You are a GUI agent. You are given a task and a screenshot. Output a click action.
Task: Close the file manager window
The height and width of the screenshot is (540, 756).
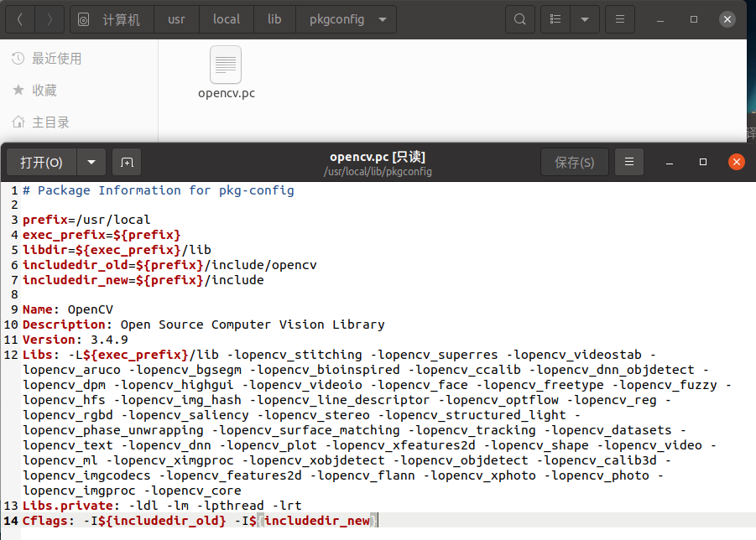point(727,19)
